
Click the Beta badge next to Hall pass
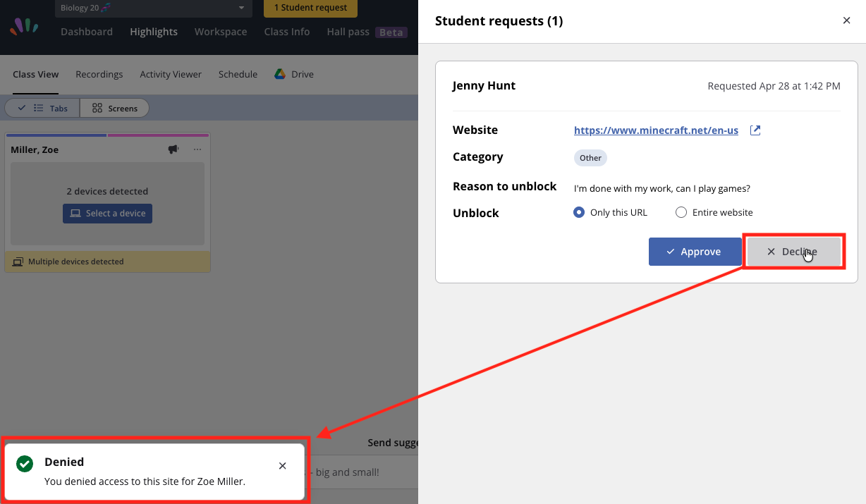391,32
